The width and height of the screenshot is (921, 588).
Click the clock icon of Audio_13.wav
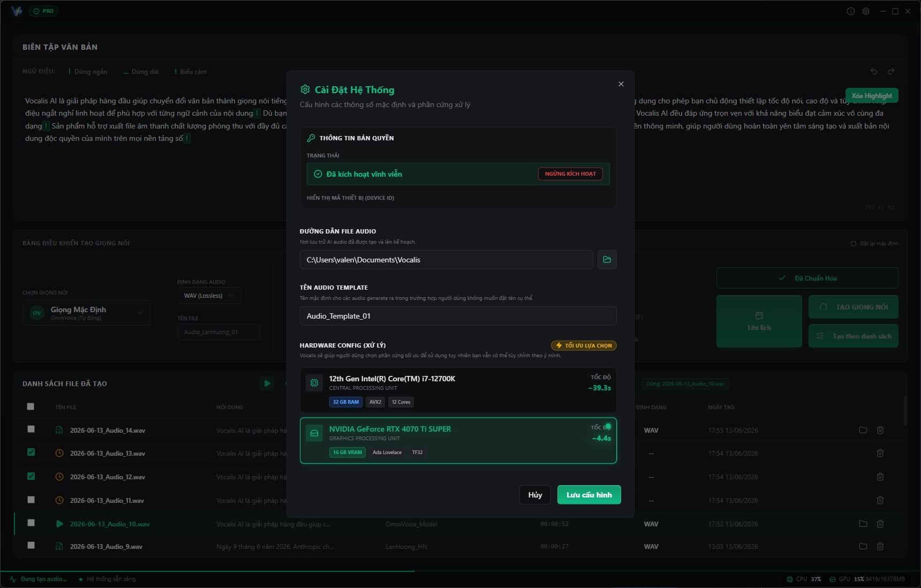(59, 453)
